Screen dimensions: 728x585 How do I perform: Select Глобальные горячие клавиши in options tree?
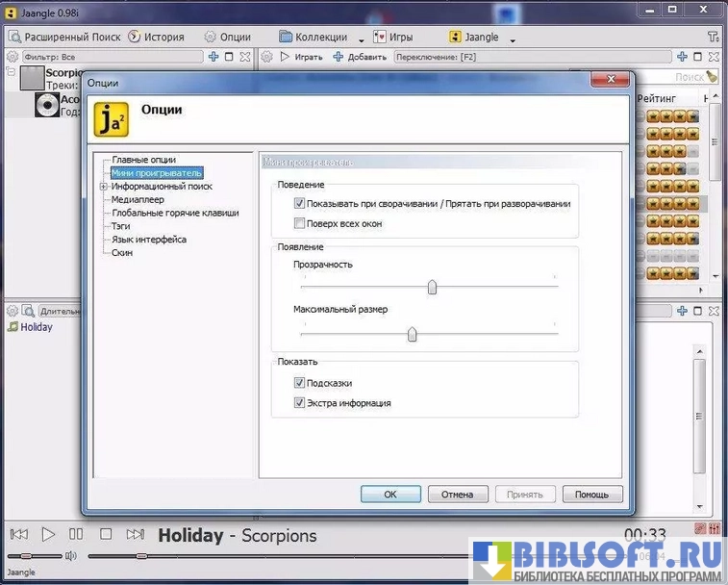(x=175, y=213)
